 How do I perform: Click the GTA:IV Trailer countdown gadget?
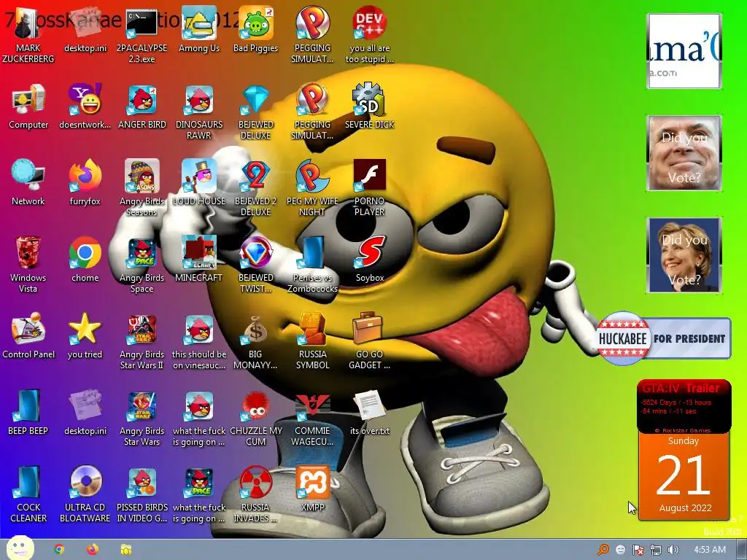684,406
